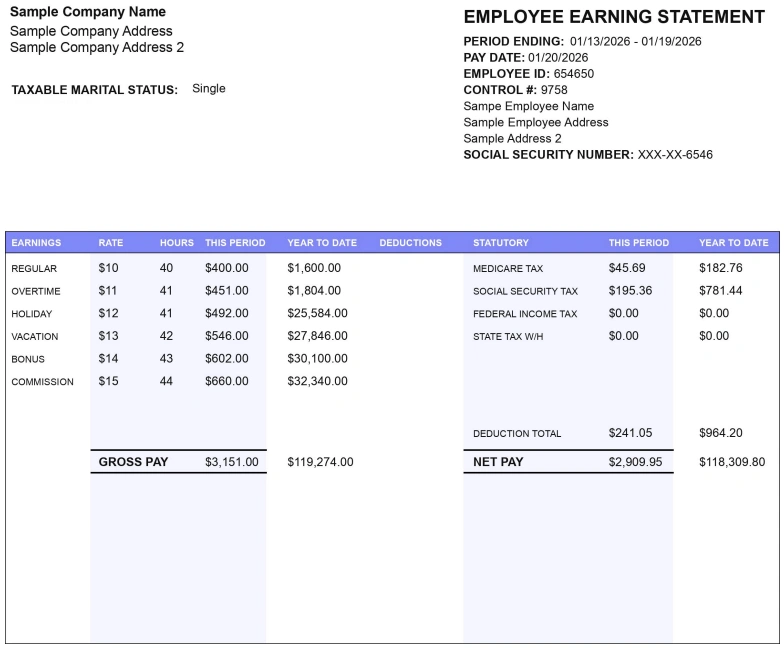Click the EARNINGS column header

(36, 243)
